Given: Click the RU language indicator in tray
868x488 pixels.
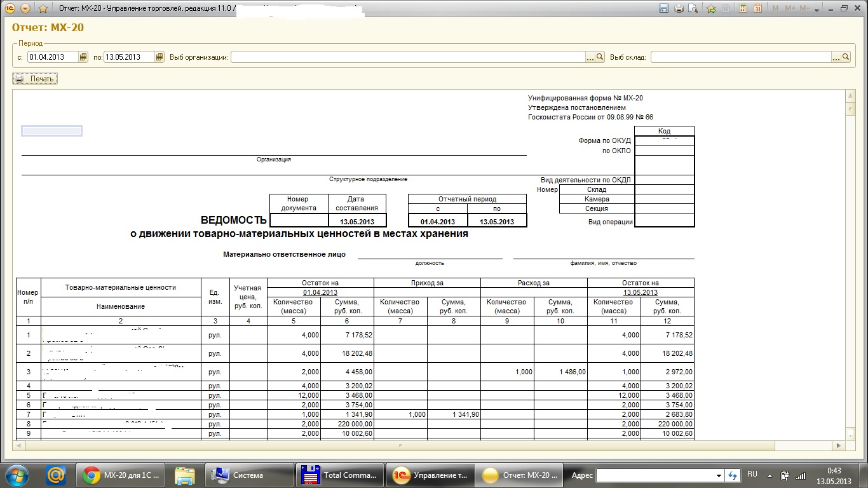Looking at the screenshot, I should [752, 475].
